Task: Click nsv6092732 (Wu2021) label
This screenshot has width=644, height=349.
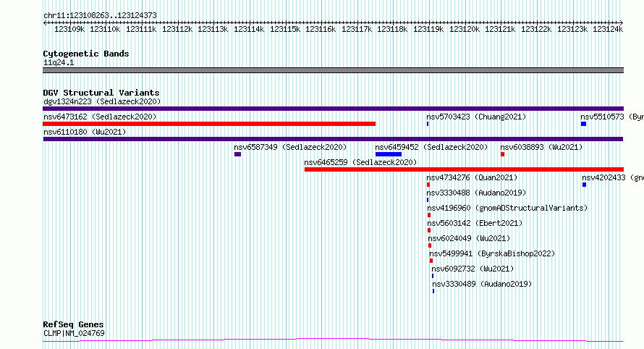Action: [473, 269]
